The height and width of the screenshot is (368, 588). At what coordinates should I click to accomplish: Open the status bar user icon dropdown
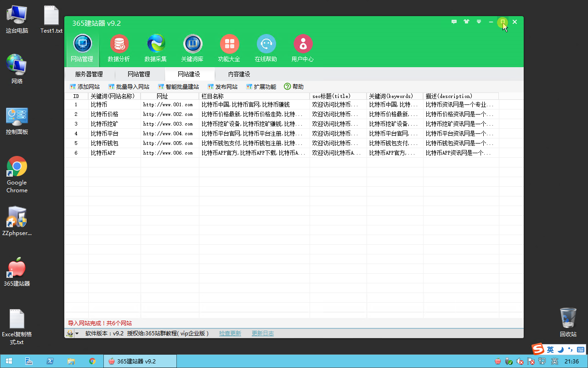73,333
